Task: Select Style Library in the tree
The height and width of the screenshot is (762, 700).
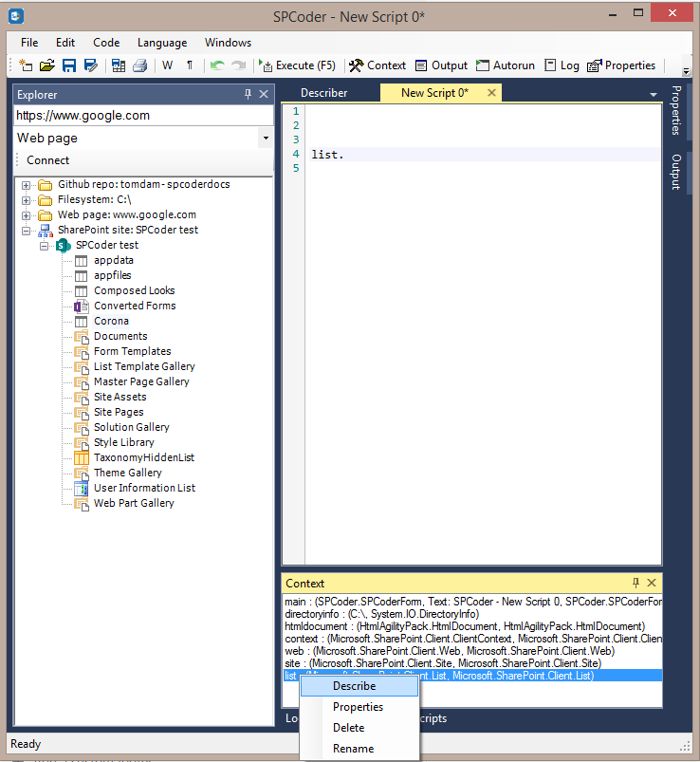Action: [124, 442]
